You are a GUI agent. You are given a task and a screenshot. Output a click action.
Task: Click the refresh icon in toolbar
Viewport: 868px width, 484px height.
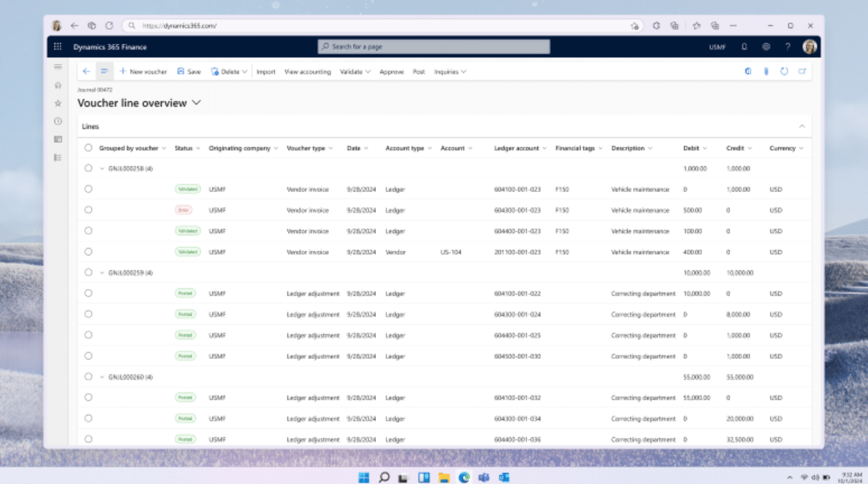coord(784,71)
